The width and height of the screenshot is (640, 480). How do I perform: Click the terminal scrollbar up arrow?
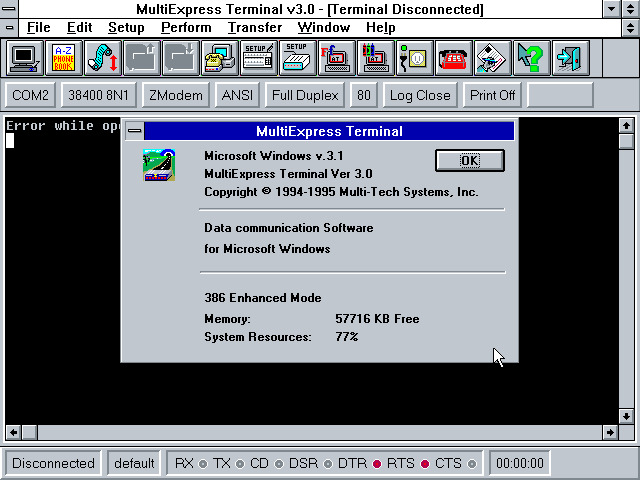(626, 125)
